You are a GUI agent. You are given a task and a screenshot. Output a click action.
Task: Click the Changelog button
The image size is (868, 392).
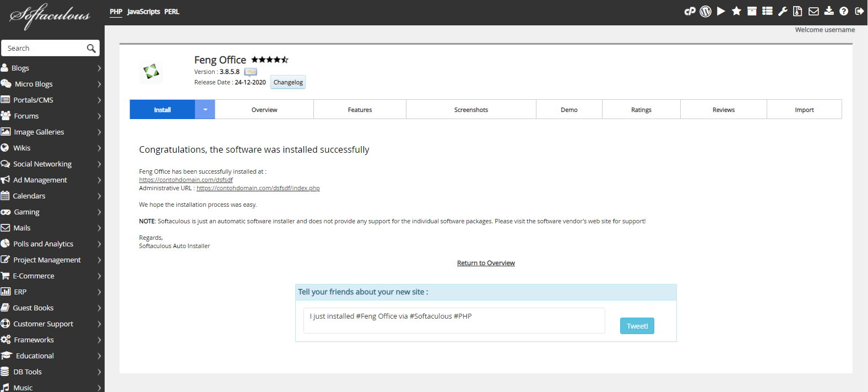pyautogui.click(x=288, y=82)
